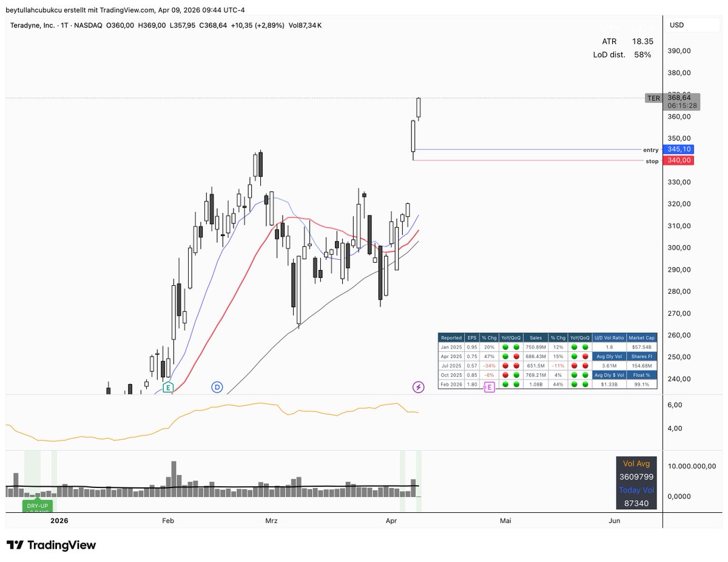The width and height of the screenshot is (728, 562).
Task: Click the purple lightning bolt event marker
Action: coord(418,387)
